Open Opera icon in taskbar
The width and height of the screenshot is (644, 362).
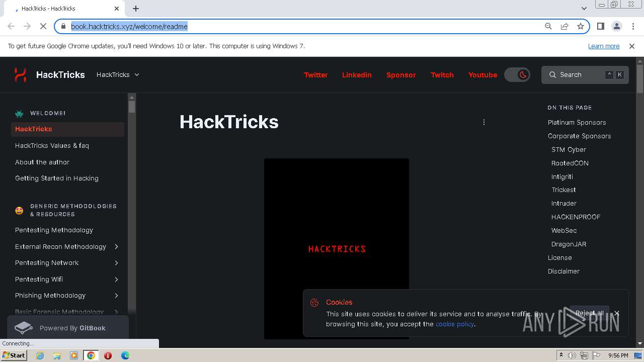[x=108, y=355]
